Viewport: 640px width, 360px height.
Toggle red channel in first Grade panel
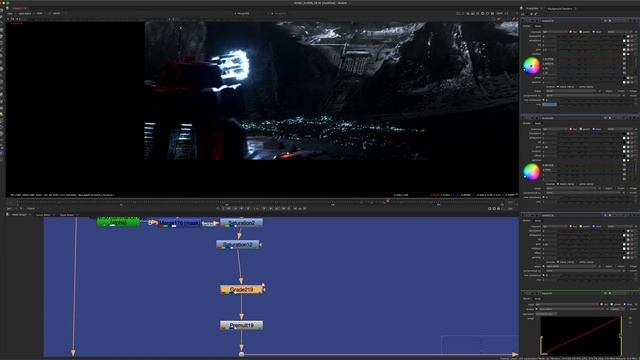tap(570, 32)
